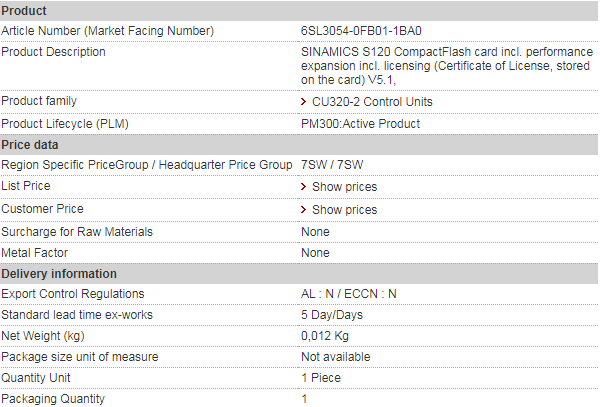Click the Not available package size value
Viewport: 600px width, 407px height.
[x=336, y=357]
